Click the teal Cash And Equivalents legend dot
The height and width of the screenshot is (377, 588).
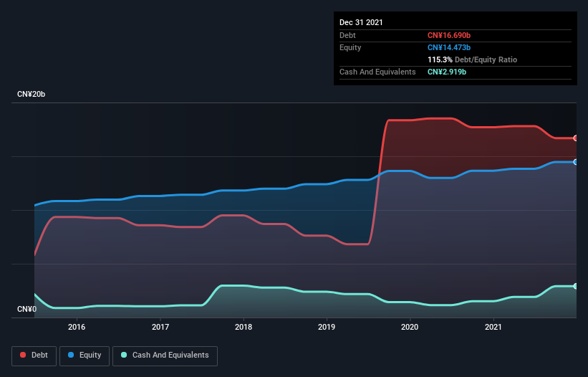[x=124, y=355]
